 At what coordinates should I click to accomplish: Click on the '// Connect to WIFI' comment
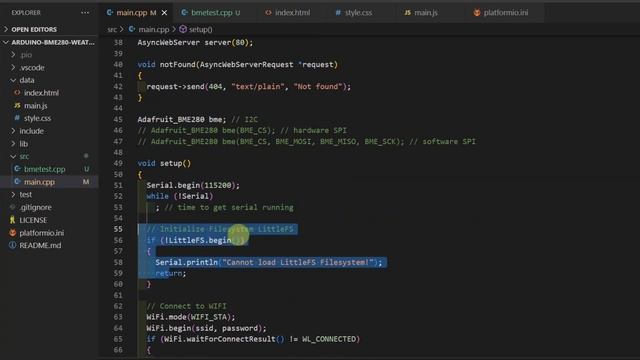point(186,306)
